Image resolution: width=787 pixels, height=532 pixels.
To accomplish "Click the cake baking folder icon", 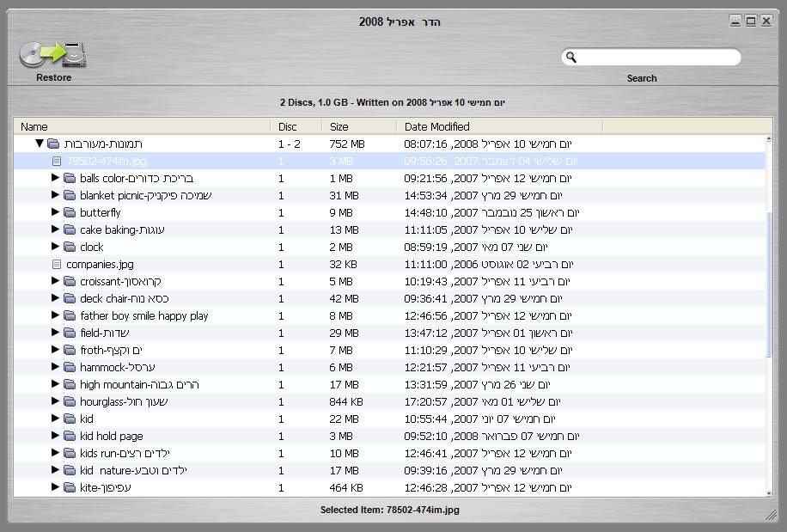I will pos(70,229).
